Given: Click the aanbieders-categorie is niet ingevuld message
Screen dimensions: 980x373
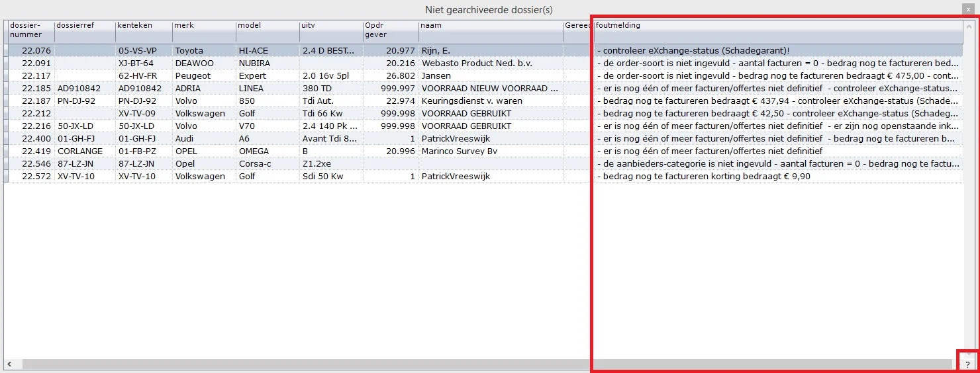Looking at the screenshot, I should pyautogui.click(x=779, y=163).
